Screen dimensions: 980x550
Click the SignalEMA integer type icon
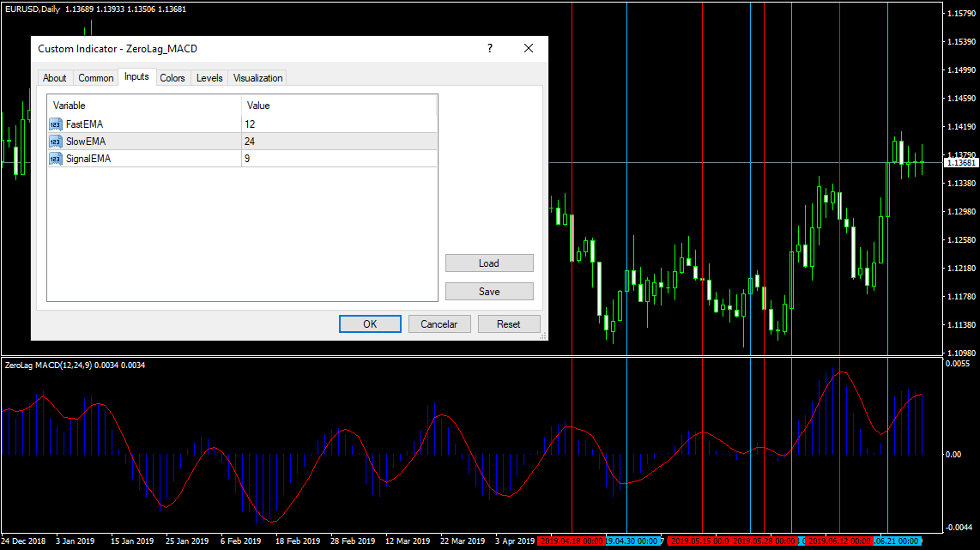(56, 159)
